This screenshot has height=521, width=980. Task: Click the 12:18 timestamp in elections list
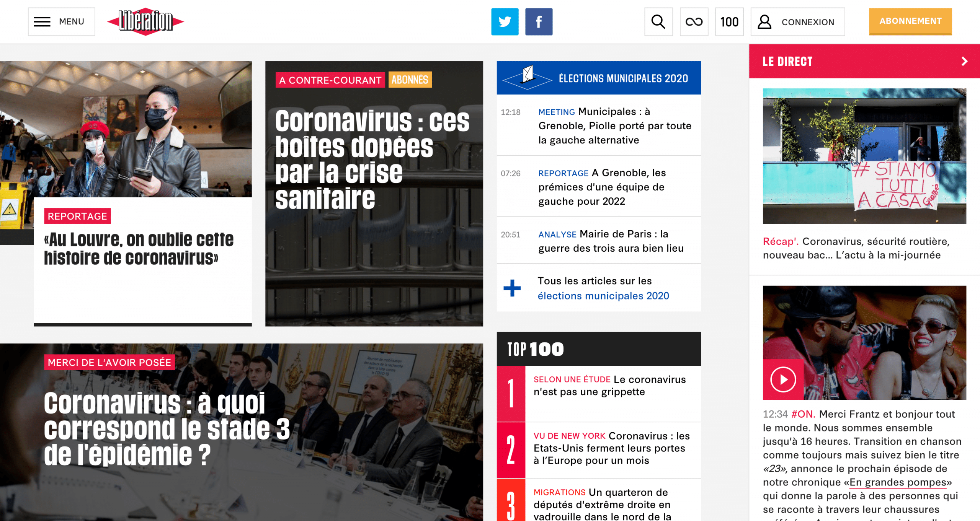(x=510, y=112)
